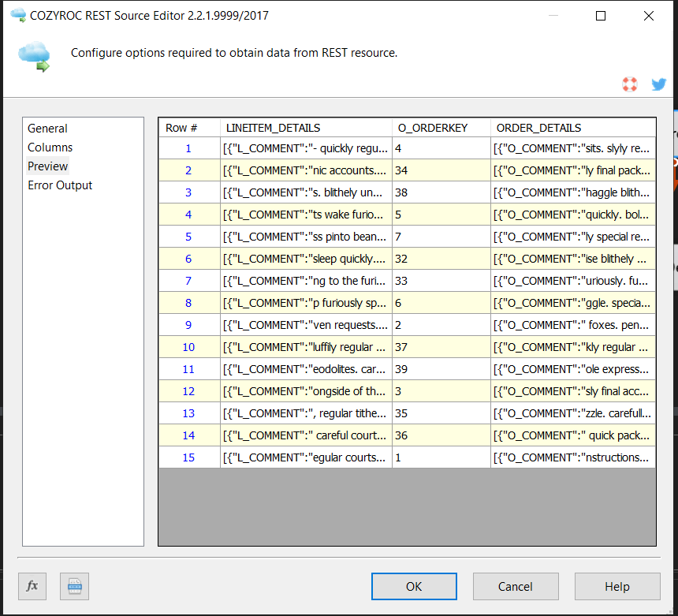Click L_COMMENT cell "eodolites. car"
The image size is (678, 616).
[x=306, y=369]
